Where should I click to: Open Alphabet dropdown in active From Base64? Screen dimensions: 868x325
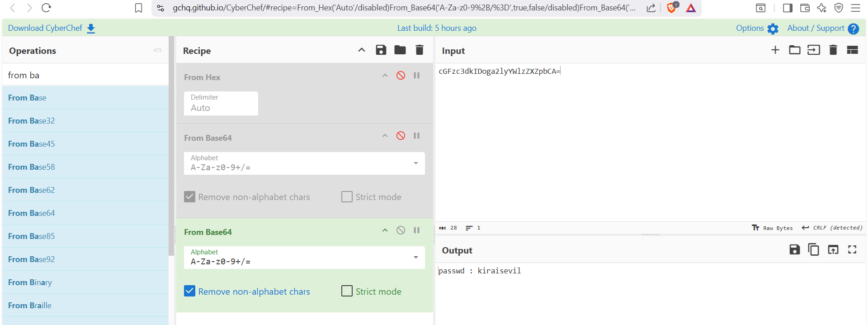tap(415, 258)
